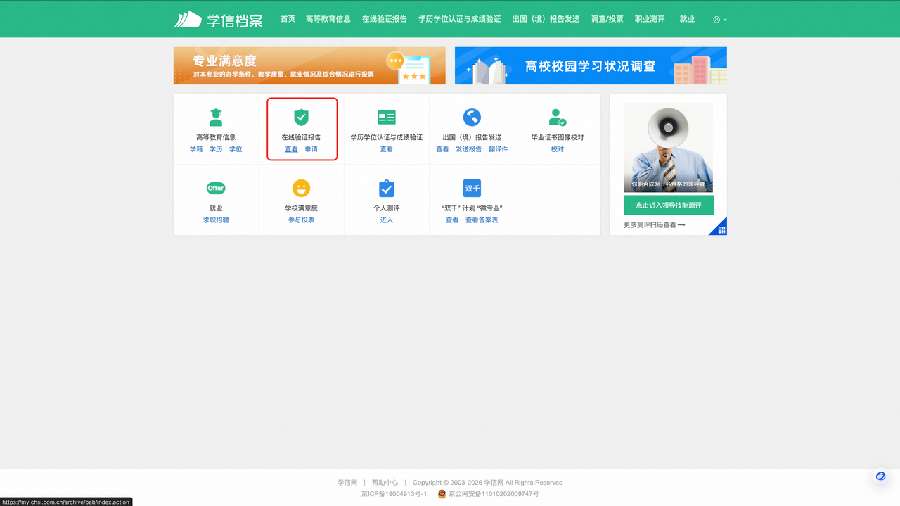This screenshot has width=900, height=506.
Task: Click 发送报告 under 出国（境）报告发送 card
Action: pos(469,149)
